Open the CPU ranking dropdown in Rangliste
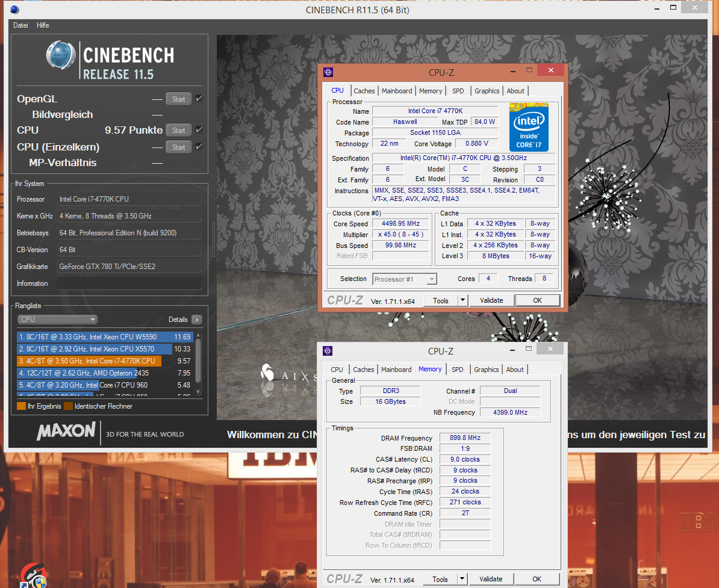The width and height of the screenshot is (719, 588). [57, 320]
